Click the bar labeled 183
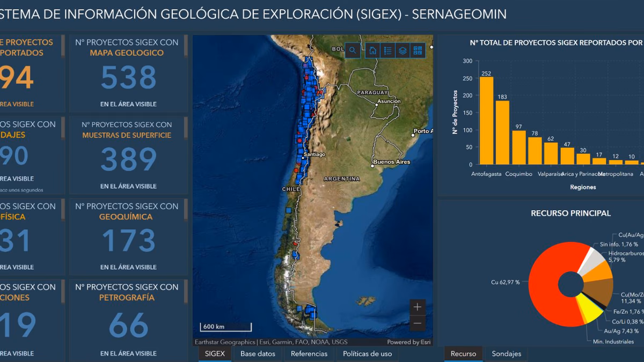This screenshot has height=362, width=644. point(502,132)
